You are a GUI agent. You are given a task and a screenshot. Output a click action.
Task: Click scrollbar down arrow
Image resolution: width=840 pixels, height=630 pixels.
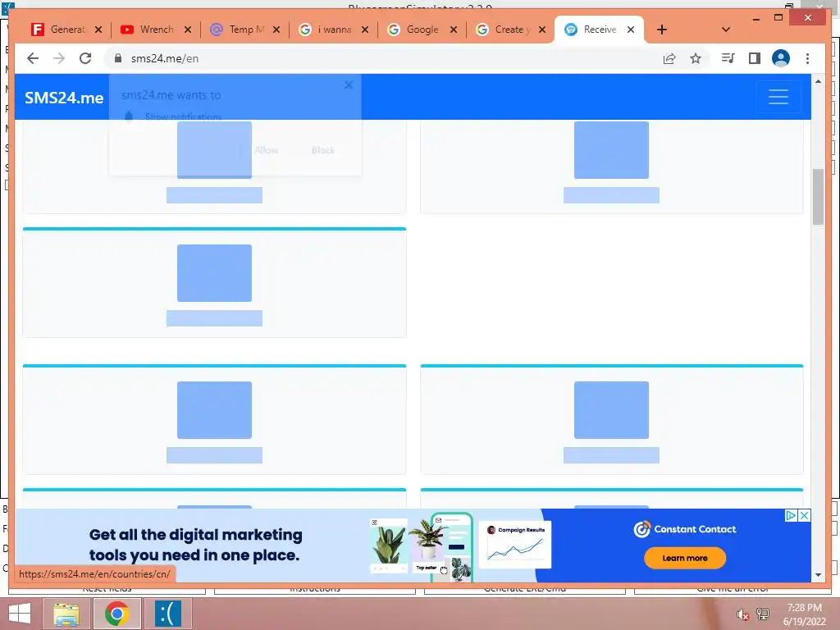click(x=818, y=575)
